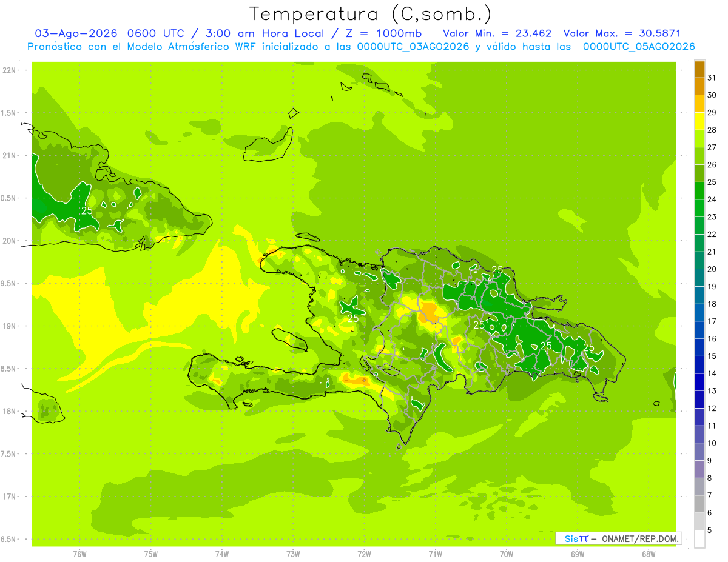Click the '73W' longitude axis label
This screenshot has width=728, height=562.
click(293, 554)
